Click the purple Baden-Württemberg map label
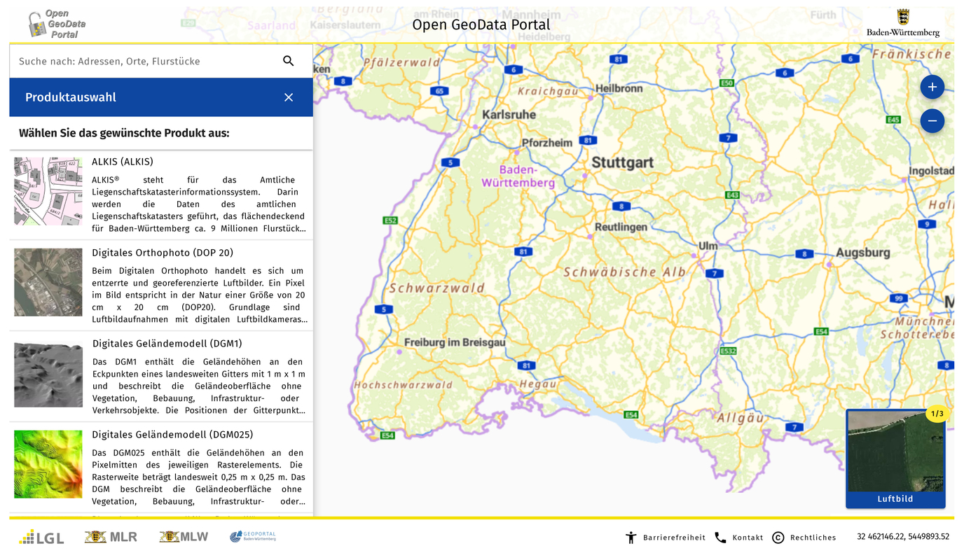This screenshot has width=964, height=560. click(518, 176)
